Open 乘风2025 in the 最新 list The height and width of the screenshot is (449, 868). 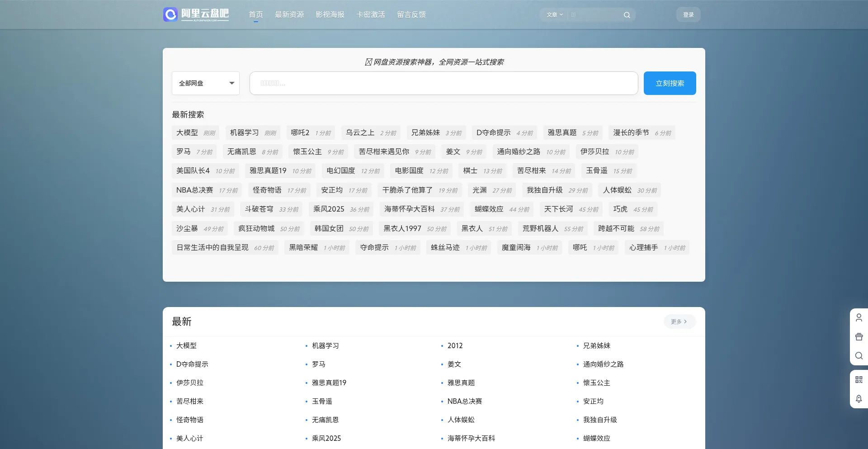[326, 438]
